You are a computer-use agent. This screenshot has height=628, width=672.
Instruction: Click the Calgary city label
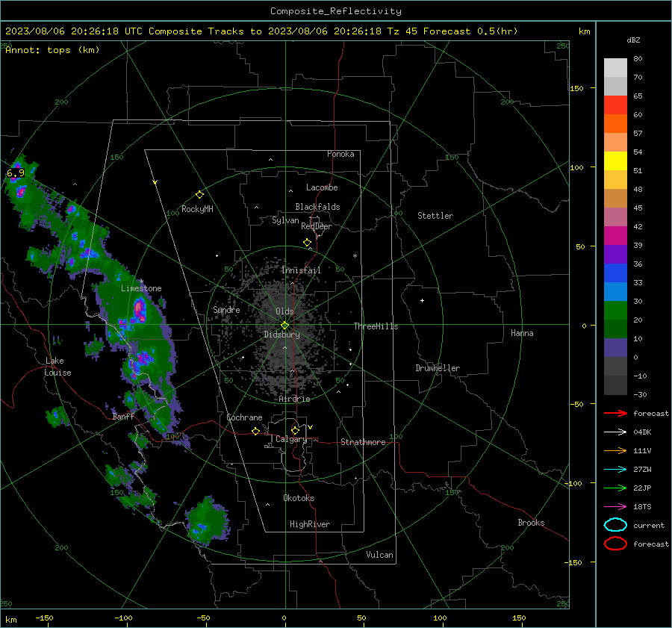tap(291, 439)
